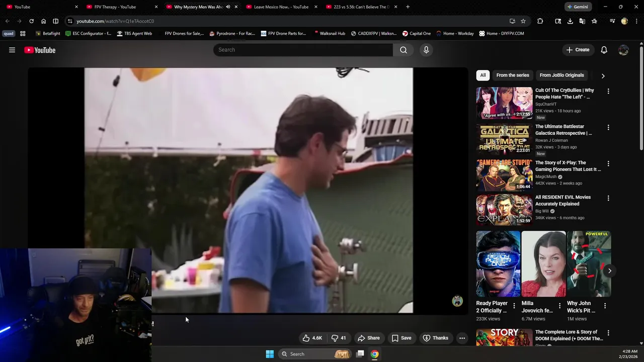Select 'From JoBlo Originals' filter chip
Image resolution: width=644 pixels, height=362 pixels.
click(x=561, y=75)
